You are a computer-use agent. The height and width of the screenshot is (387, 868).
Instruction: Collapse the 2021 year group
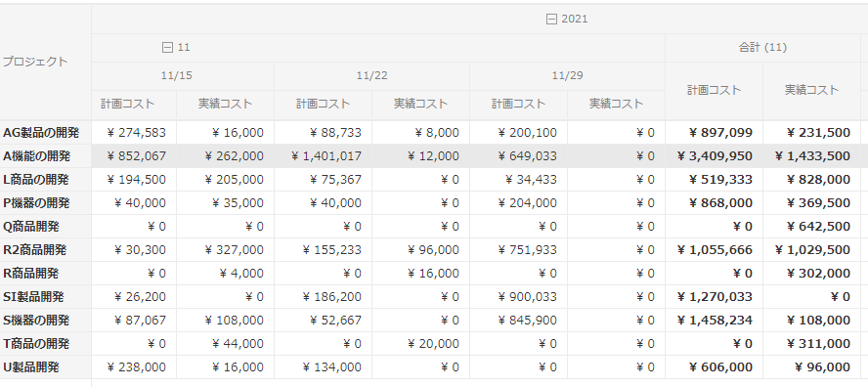[551, 20]
